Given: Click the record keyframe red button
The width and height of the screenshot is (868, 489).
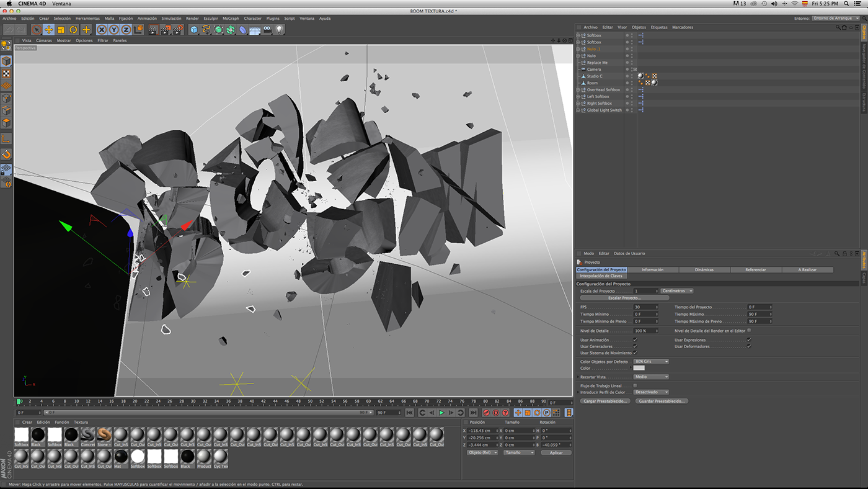Looking at the screenshot, I should [486, 413].
